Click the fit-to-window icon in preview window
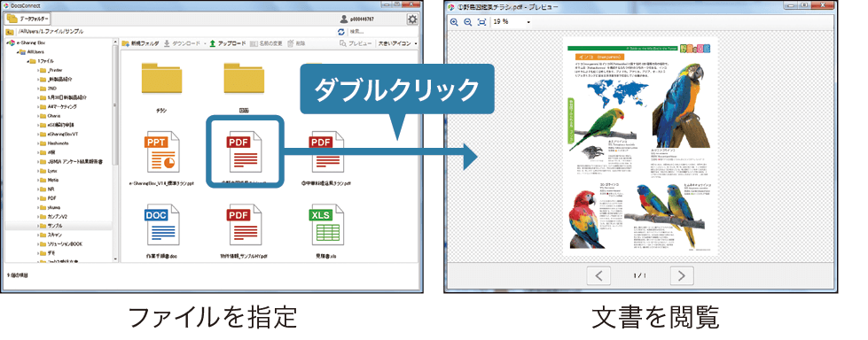The width and height of the screenshot is (868, 340). tap(481, 22)
